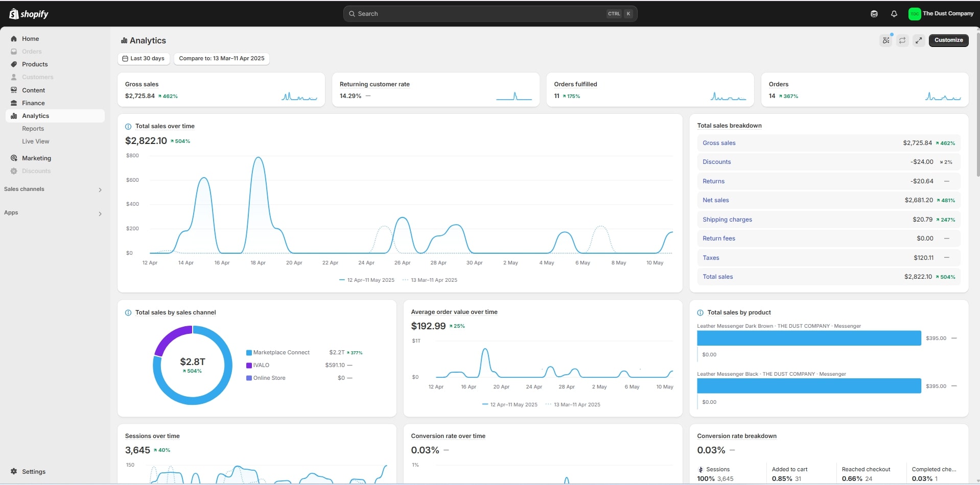Screen dimensions: 980x485
Task: Click the notifications bell icon
Action: click(894, 14)
